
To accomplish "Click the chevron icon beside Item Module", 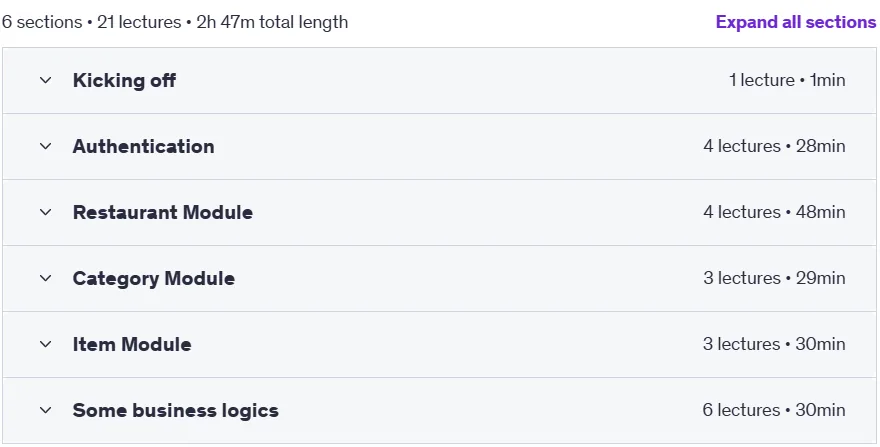I will pos(45,344).
